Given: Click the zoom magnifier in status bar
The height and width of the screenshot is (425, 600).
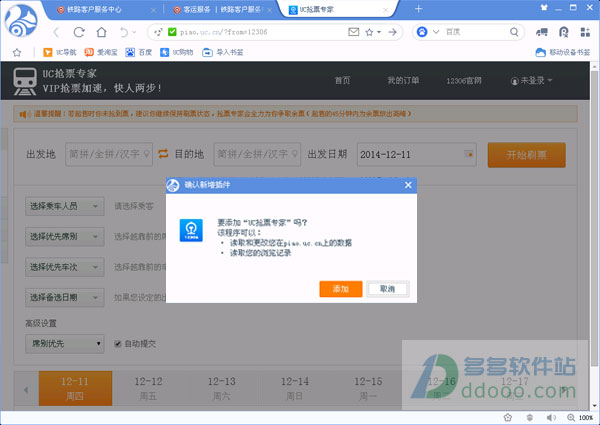Looking at the screenshot, I should (x=571, y=417).
